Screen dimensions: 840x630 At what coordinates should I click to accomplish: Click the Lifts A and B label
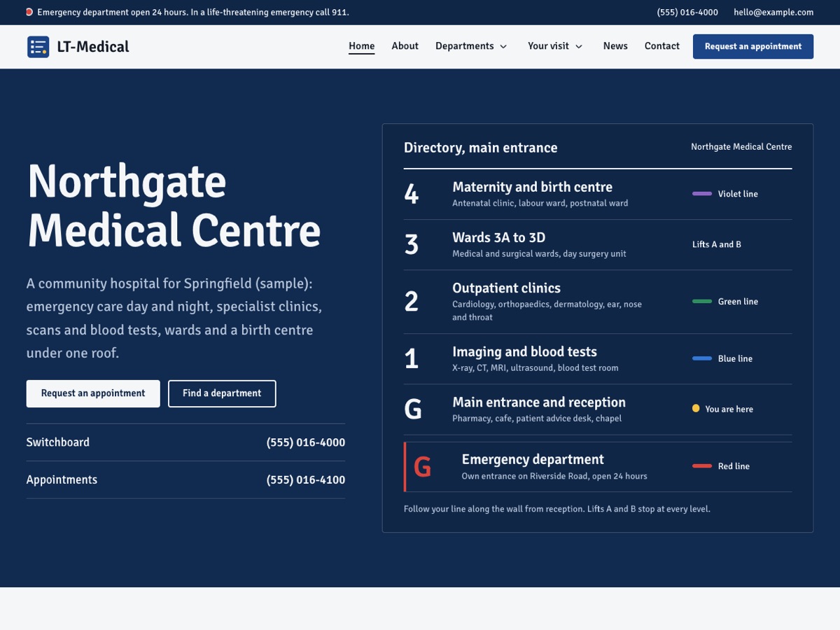717,244
